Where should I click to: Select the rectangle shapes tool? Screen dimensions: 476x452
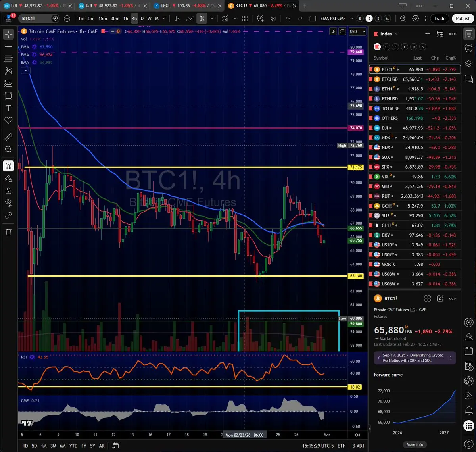click(8, 96)
